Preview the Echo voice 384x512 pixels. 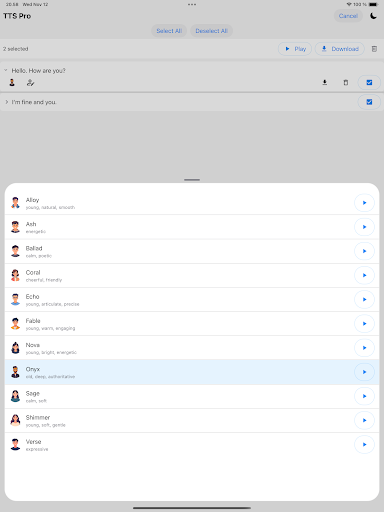pyautogui.click(x=364, y=299)
